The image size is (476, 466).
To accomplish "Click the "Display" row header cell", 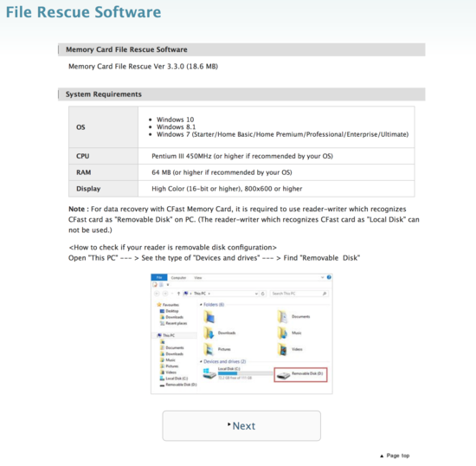I will pyautogui.click(x=104, y=189).
